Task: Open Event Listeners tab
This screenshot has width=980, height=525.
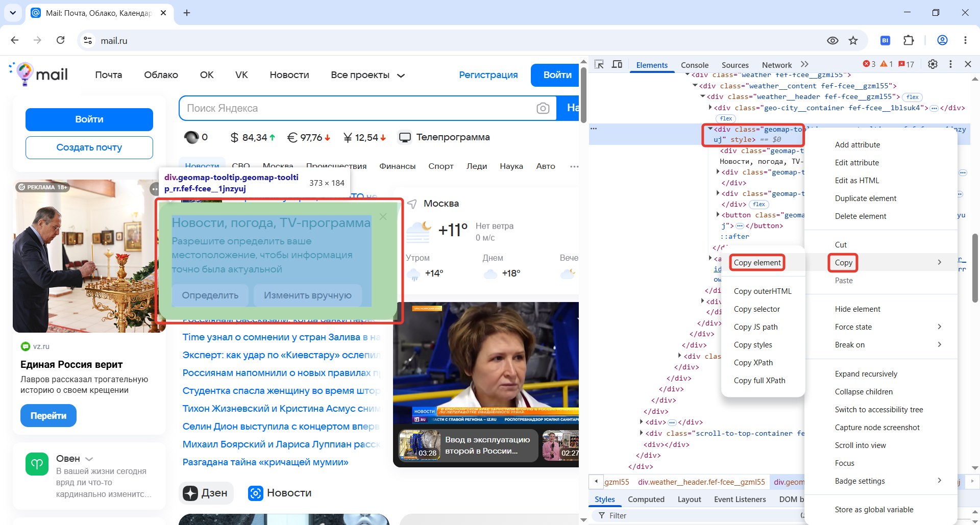Action: [740, 499]
